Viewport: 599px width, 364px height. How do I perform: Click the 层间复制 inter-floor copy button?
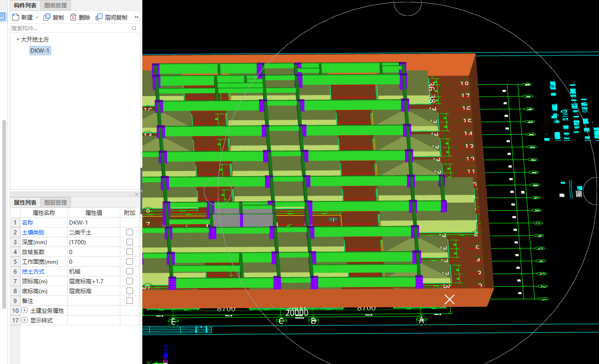[x=111, y=17]
